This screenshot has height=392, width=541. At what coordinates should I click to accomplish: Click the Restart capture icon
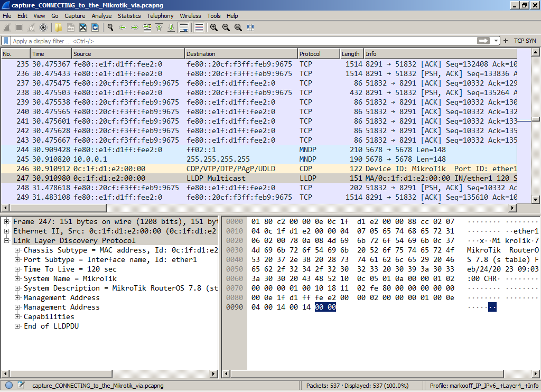click(31, 27)
